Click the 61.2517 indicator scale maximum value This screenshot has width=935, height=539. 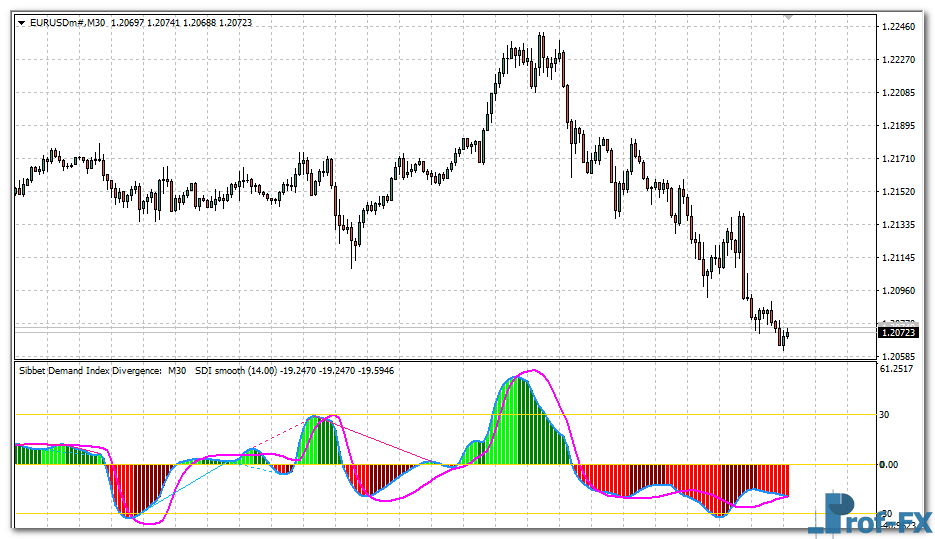(899, 369)
